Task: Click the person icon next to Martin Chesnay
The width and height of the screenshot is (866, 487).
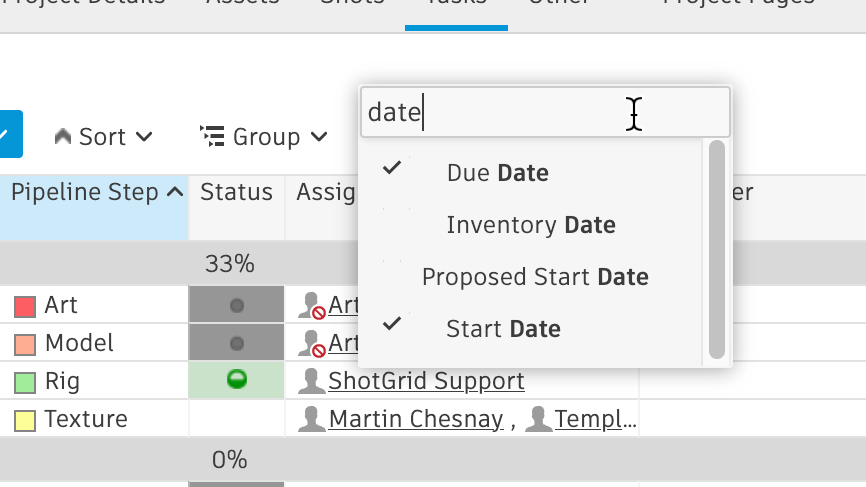Action: click(x=312, y=419)
